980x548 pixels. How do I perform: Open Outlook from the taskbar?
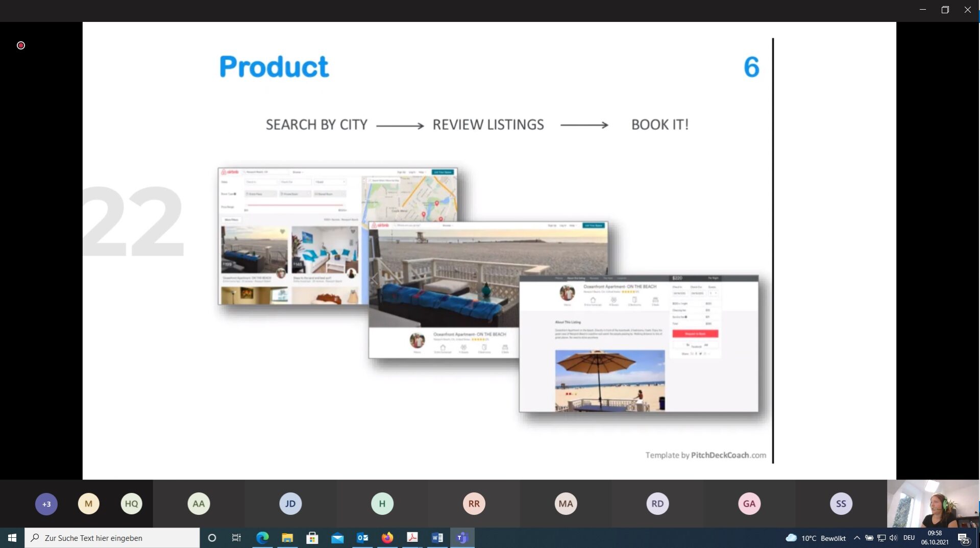(362, 538)
